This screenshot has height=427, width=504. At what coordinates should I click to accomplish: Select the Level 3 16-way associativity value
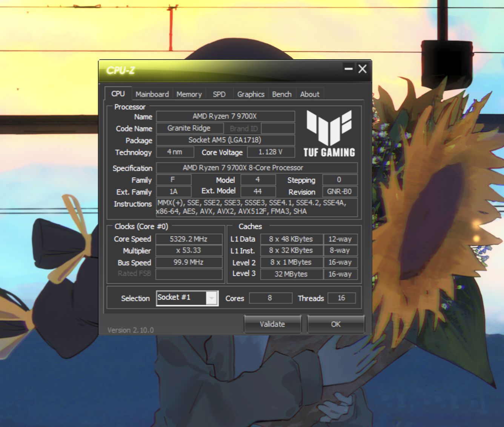(x=340, y=274)
